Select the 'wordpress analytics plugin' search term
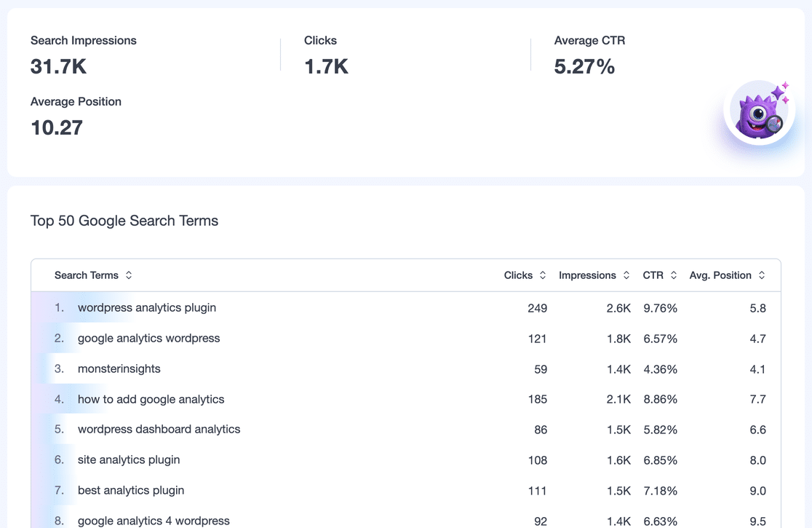Image resolution: width=812 pixels, height=528 pixels. pos(147,308)
